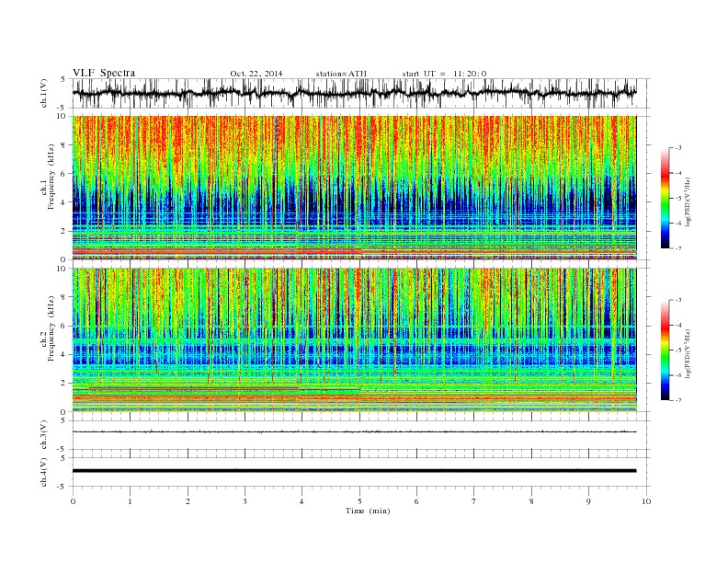Click the ch.3(V) waveform trace
Viewport: 728px width, 563px height.
pyautogui.click(x=354, y=432)
